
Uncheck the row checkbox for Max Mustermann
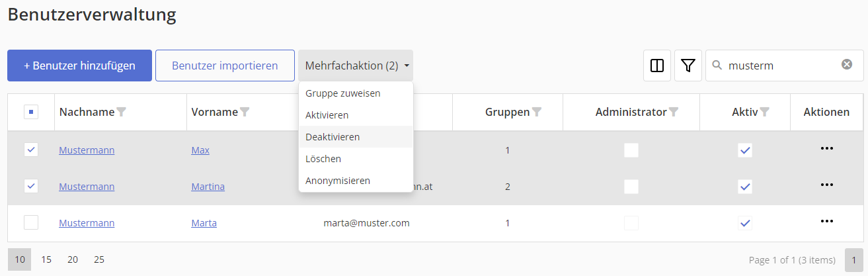point(31,150)
